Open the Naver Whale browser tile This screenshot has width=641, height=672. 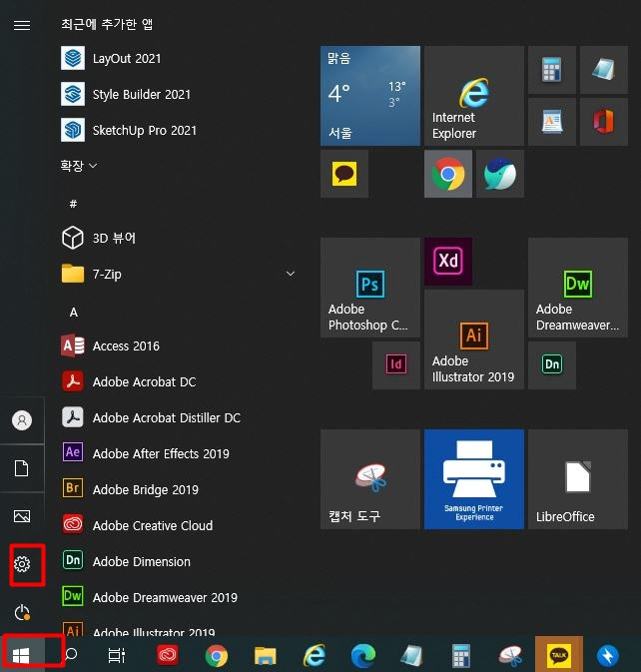click(500, 174)
